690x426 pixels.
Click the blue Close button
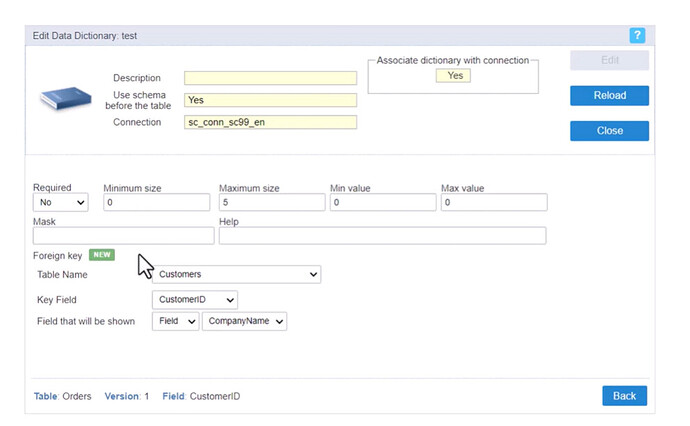coord(609,131)
